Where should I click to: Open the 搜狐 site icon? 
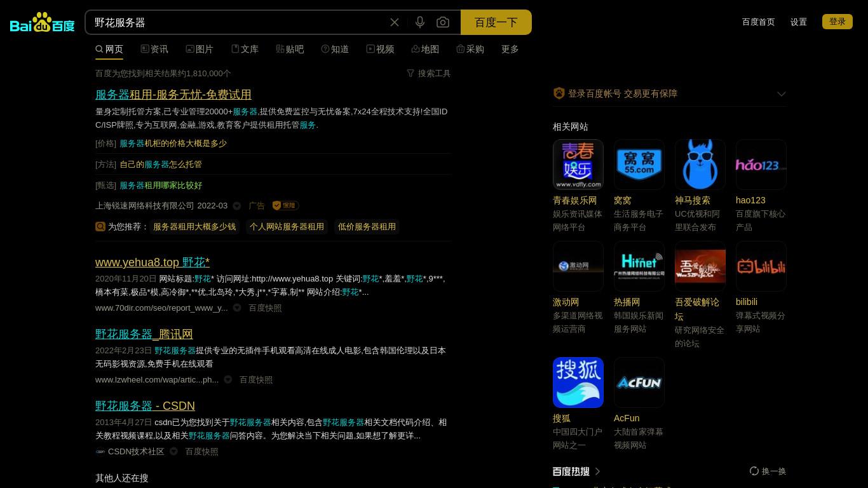578,383
